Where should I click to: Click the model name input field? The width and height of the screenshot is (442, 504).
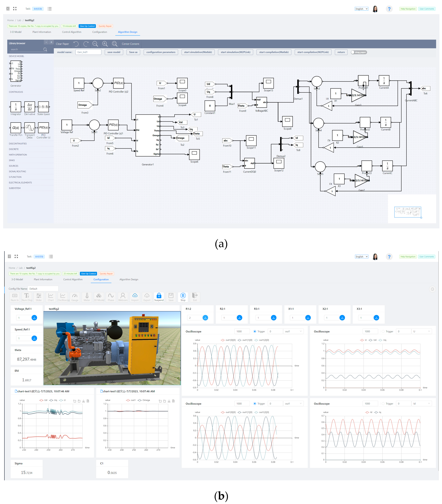(88, 52)
